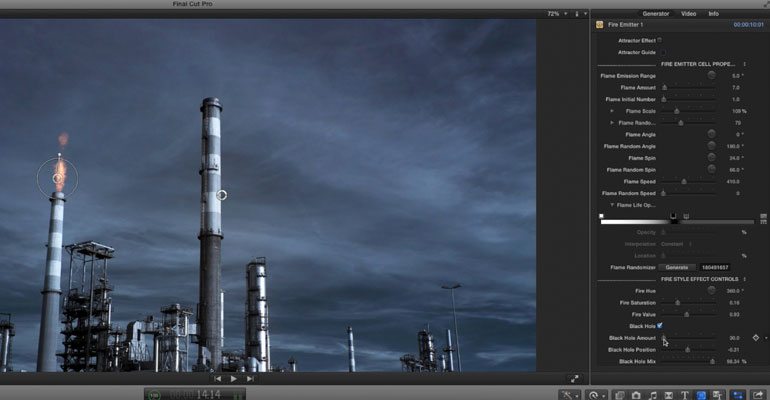This screenshot has height=400, width=770.
Task: Open the transitions browser icon
Action: pyautogui.click(x=668, y=395)
